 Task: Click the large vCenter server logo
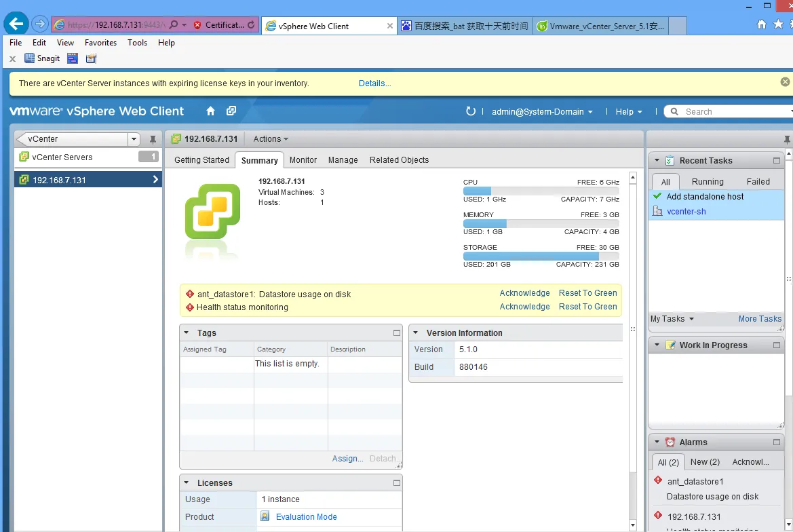point(212,211)
